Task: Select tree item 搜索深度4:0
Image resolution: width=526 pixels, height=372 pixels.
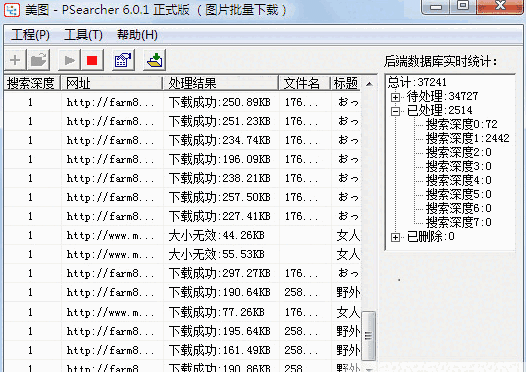Action: [459, 180]
